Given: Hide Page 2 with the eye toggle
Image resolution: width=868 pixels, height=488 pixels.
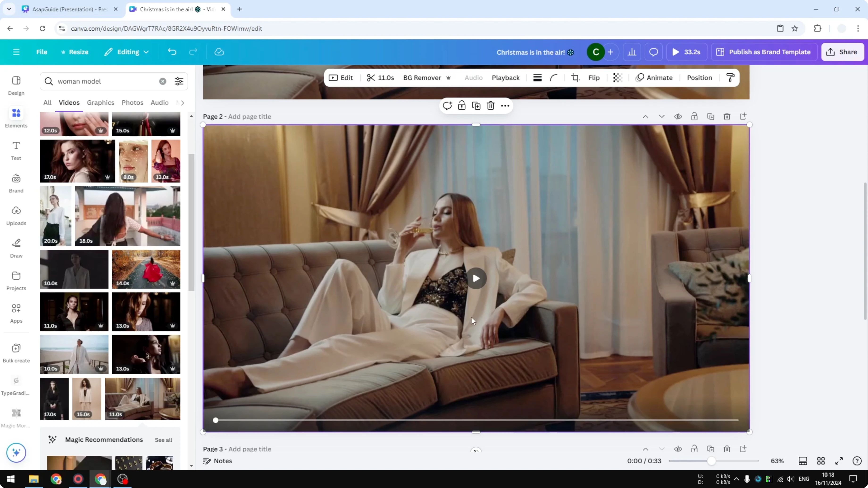Looking at the screenshot, I should [678, 116].
